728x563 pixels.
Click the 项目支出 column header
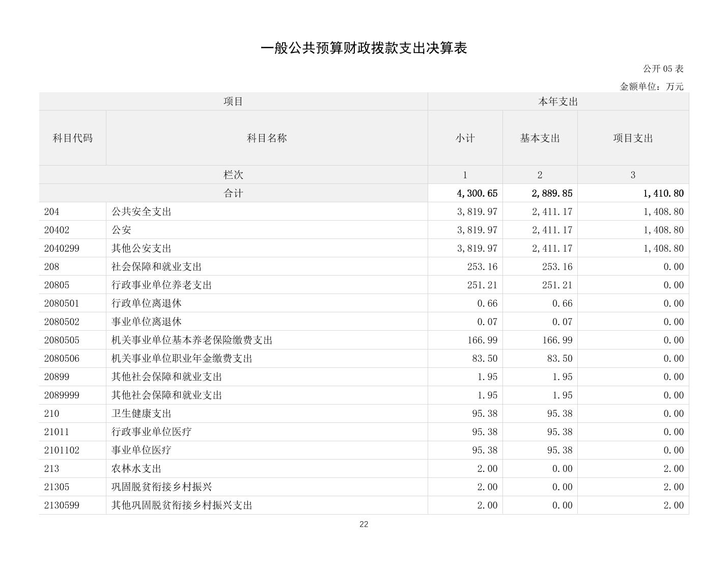(633, 138)
